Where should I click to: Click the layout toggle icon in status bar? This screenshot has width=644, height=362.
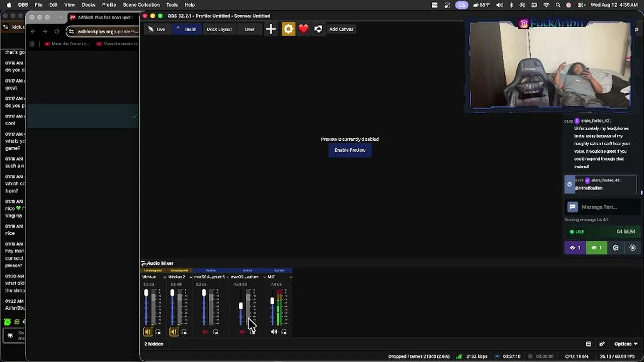[589, 344]
